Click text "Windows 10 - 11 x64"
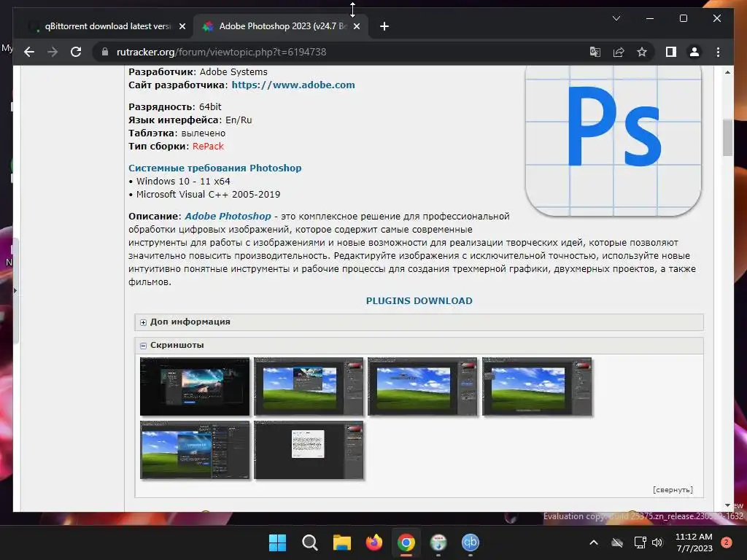 pyautogui.click(x=183, y=182)
